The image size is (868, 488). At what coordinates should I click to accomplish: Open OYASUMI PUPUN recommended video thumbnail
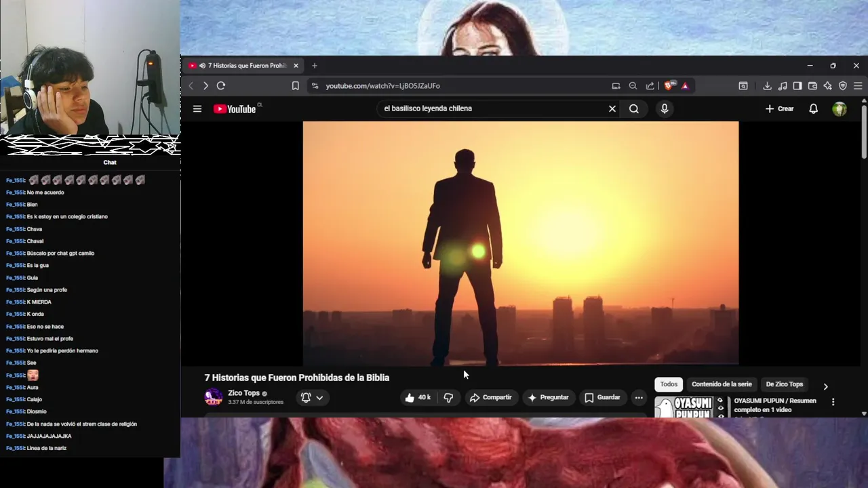point(691,407)
